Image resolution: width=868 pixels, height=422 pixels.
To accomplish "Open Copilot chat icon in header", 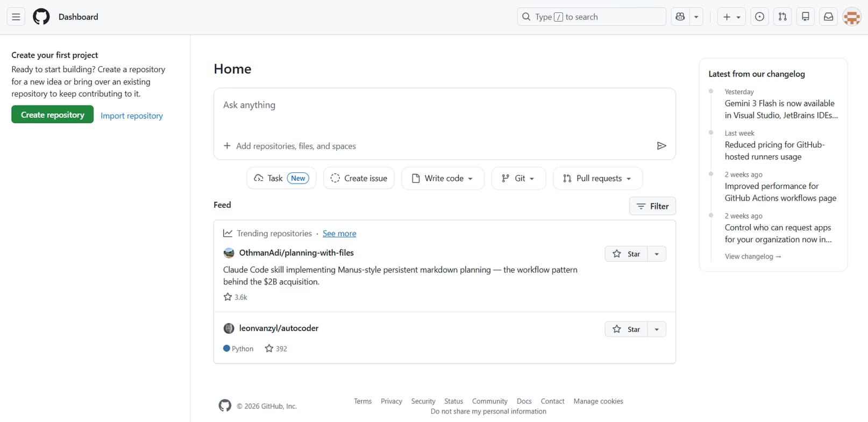I will (680, 17).
